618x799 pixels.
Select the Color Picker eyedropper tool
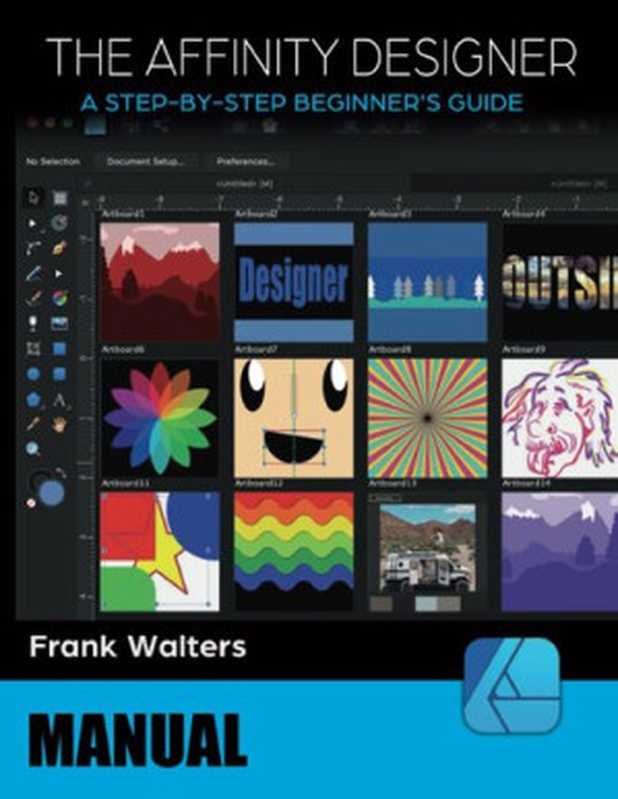[x=34, y=424]
